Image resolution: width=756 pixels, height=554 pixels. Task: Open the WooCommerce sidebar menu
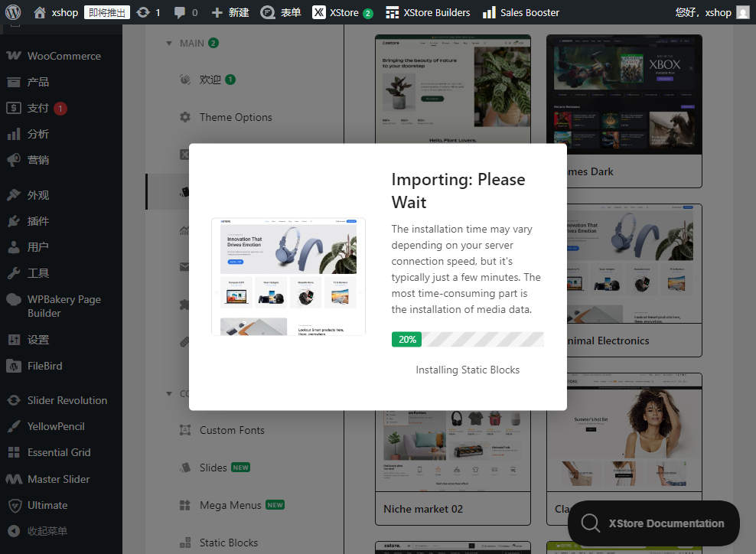coord(60,56)
